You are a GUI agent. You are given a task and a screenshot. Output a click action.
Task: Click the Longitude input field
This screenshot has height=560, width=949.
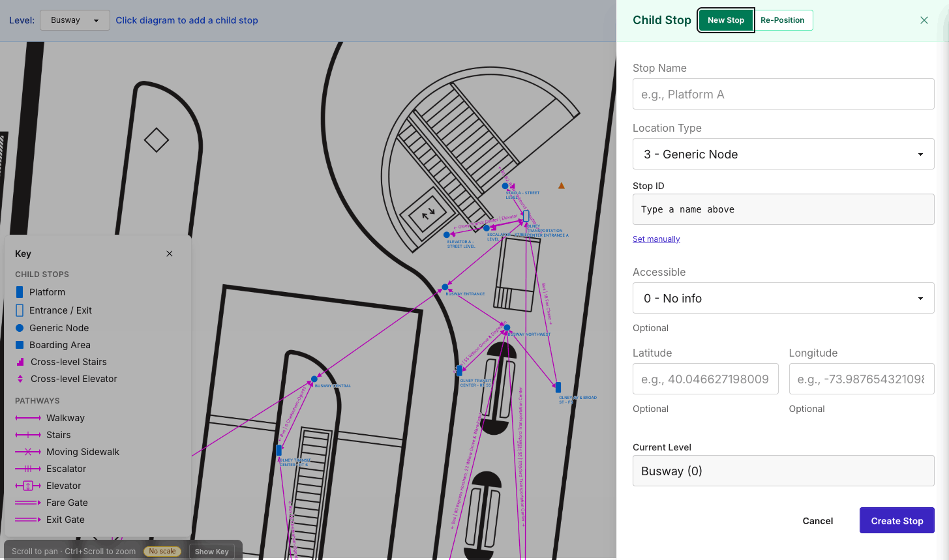pos(862,379)
